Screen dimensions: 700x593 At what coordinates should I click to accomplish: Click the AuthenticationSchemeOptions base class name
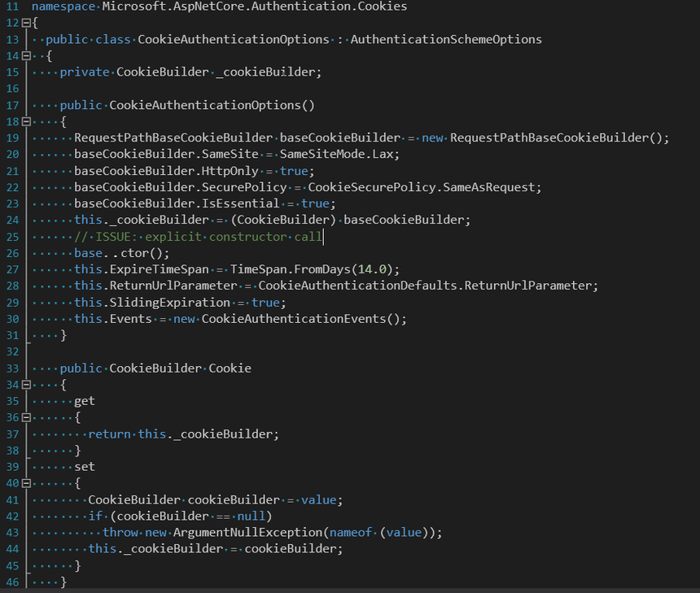(446, 39)
